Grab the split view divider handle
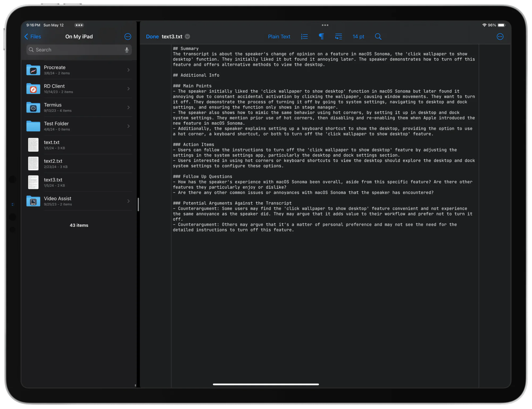The image size is (532, 409). 138,204
